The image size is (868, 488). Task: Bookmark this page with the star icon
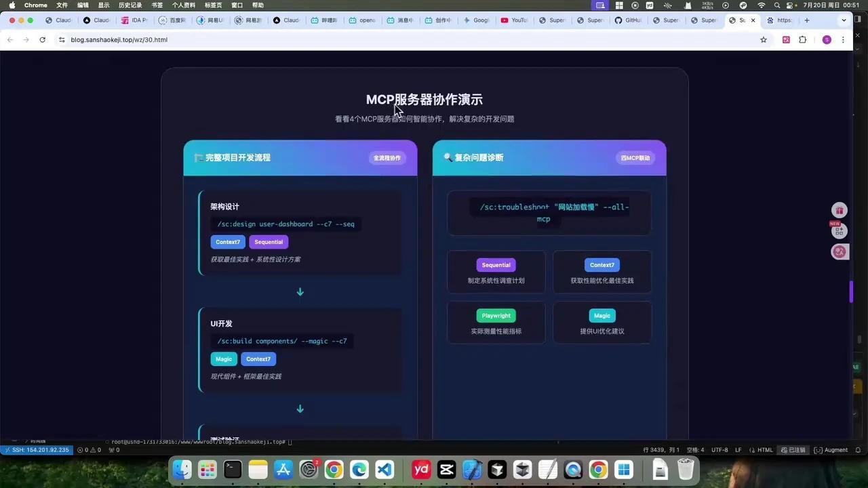tap(764, 40)
